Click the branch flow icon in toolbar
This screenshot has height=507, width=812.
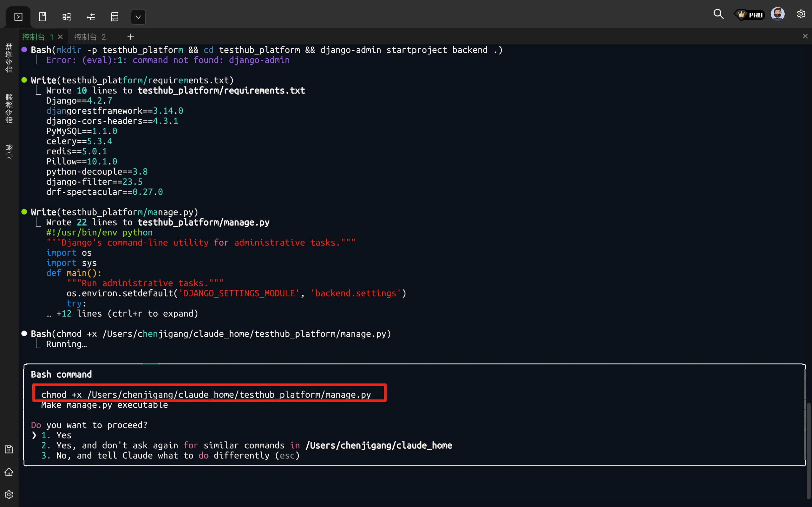point(91,17)
